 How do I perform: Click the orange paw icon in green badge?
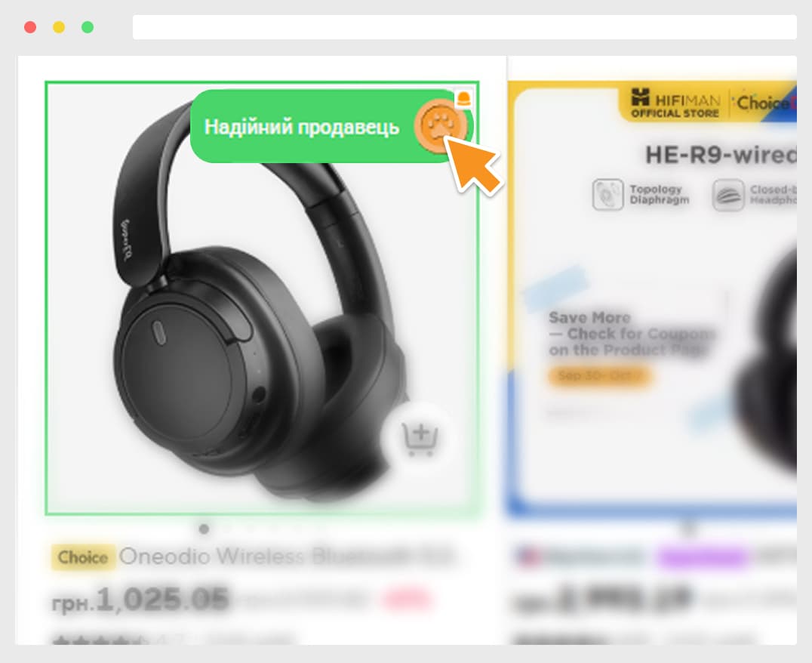click(440, 126)
